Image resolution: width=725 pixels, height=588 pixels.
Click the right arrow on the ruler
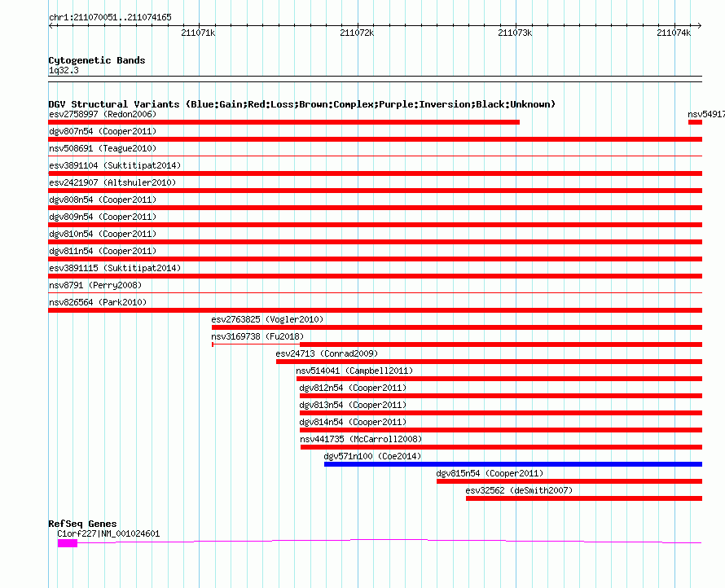pos(700,26)
